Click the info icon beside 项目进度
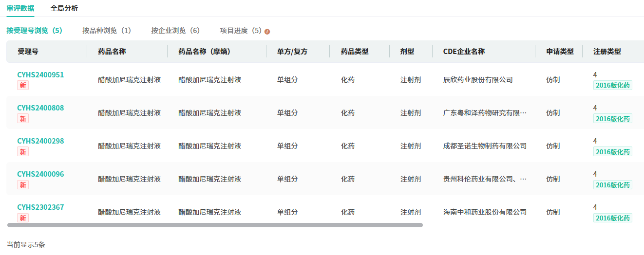 coord(267,31)
